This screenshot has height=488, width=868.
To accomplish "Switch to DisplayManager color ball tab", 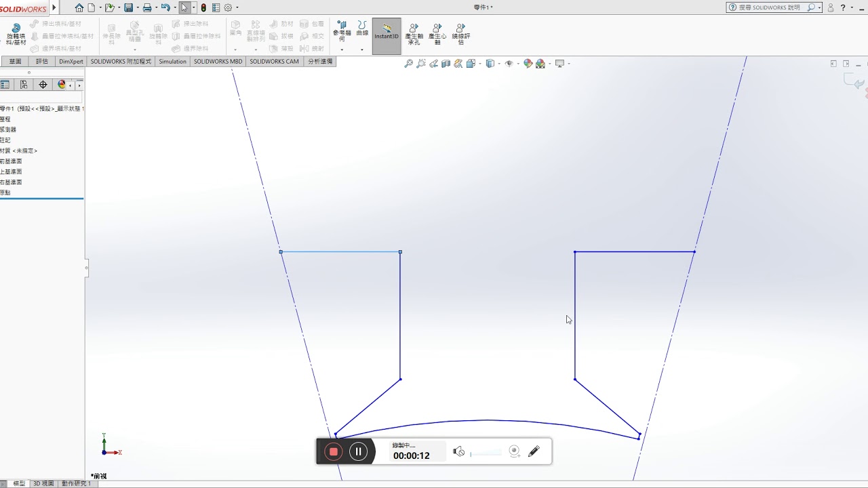I will pos(62,85).
